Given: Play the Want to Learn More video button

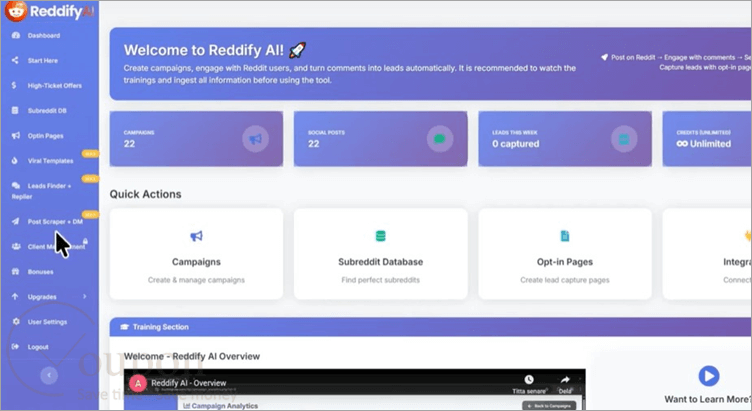Looking at the screenshot, I should tap(708, 376).
